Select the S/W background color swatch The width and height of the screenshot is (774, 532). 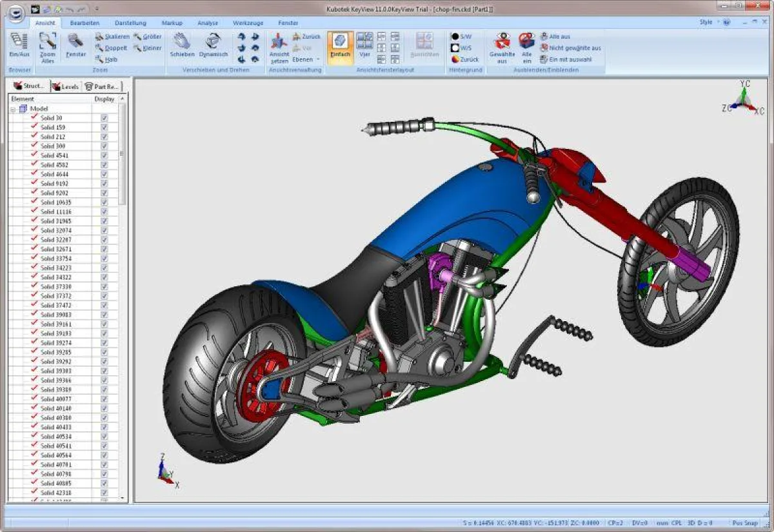coord(461,37)
